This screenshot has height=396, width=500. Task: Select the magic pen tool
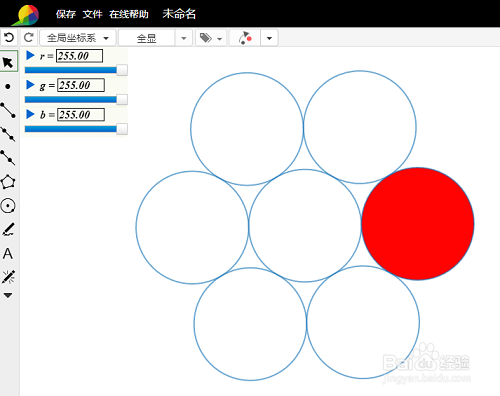(x=8, y=277)
